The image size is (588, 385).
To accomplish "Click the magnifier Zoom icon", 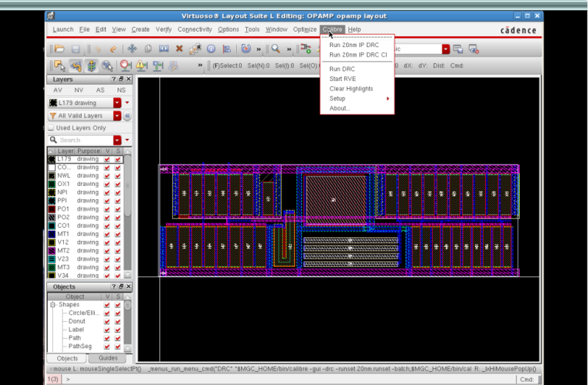I will (275, 48).
